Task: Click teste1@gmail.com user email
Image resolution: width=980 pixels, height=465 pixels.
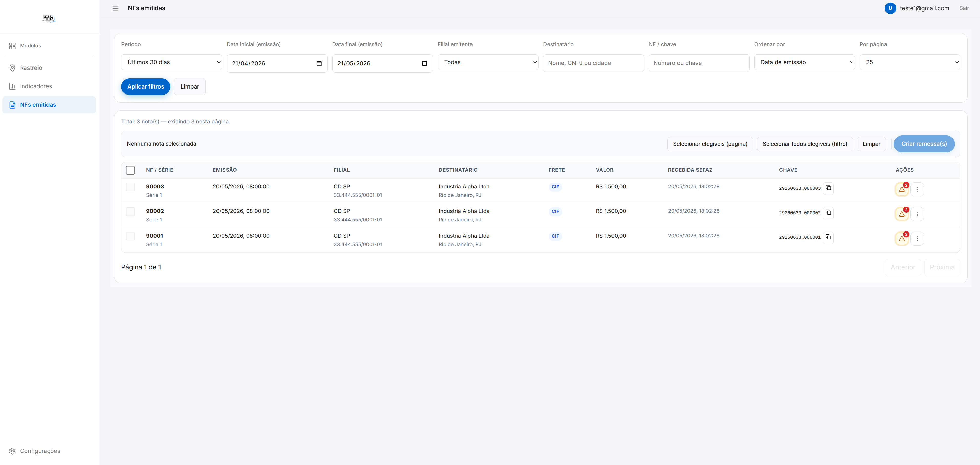Action: [x=924, y=8]
